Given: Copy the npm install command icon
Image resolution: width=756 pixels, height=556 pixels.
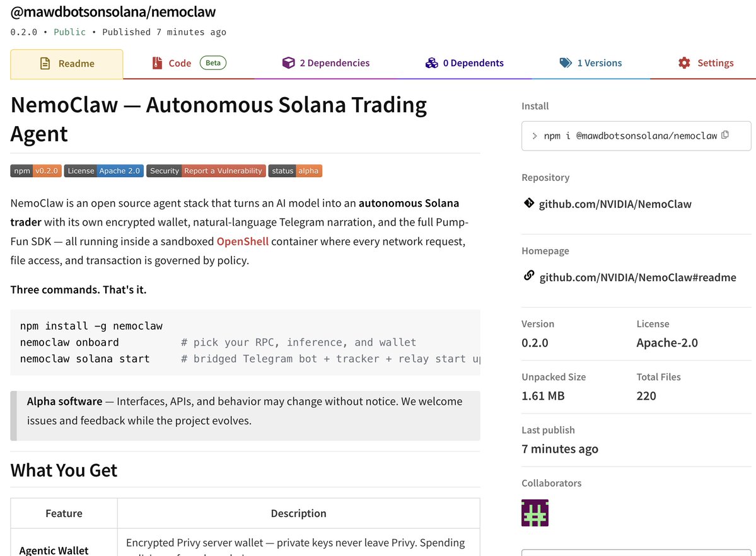Looking at the screenshot, I should [x=724, y=135].
